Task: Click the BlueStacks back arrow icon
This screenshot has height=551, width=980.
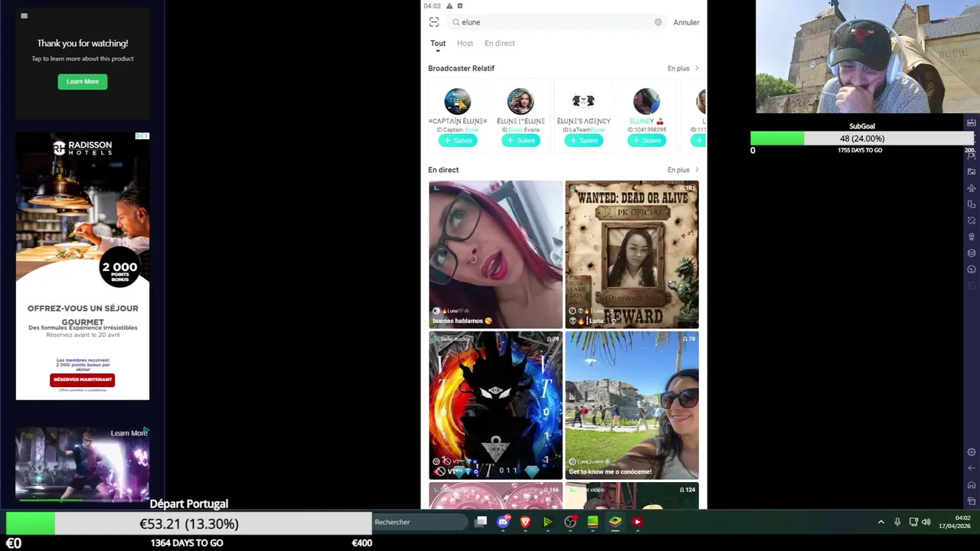Action: (972, 468)
